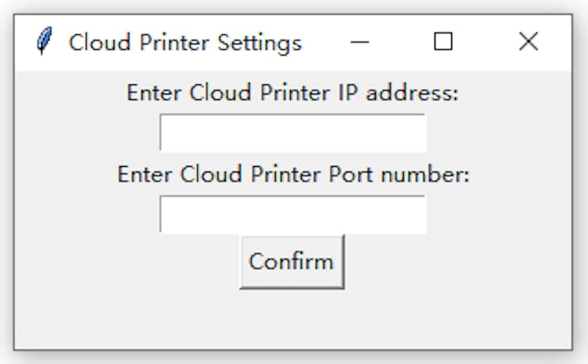The image size is (588, 364).
Task: Click the Confirm button
Action: click(292, 261)
